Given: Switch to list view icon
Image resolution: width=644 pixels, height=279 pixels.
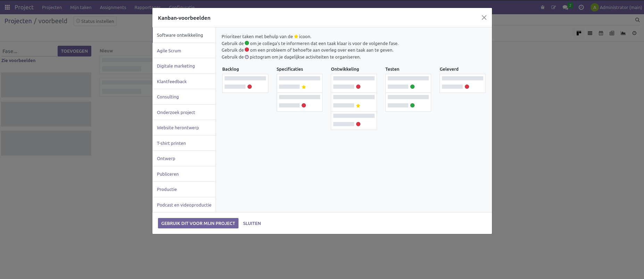Looking at the screenshot, I should click(x=590, y=33).
